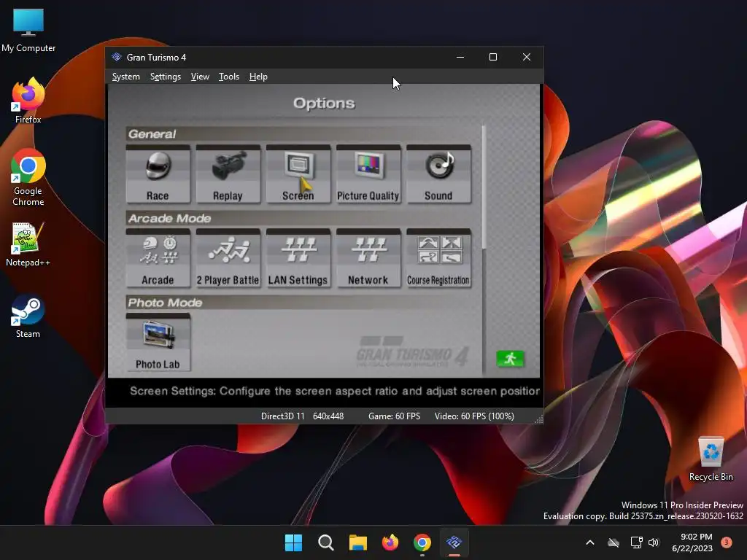Click Video: 60 FPS (100%) status text
747x560 pixels.
coord(474,416)
